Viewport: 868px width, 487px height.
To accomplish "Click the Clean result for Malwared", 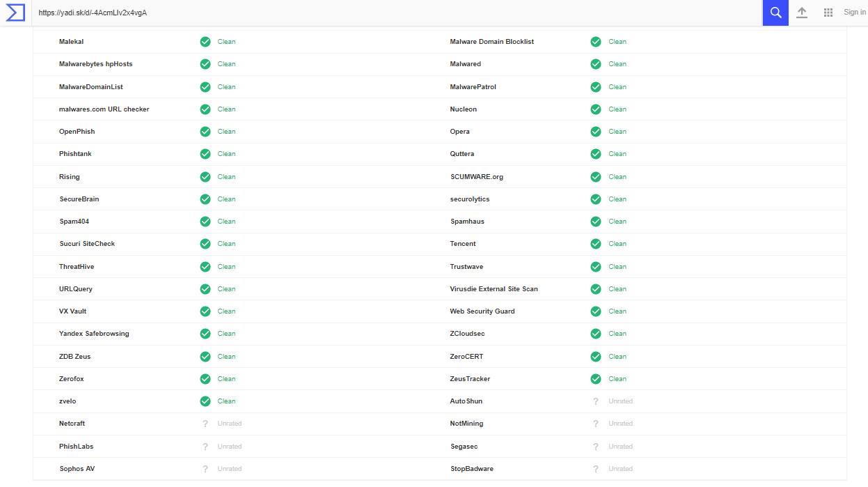I will click(x=617, y=64).
